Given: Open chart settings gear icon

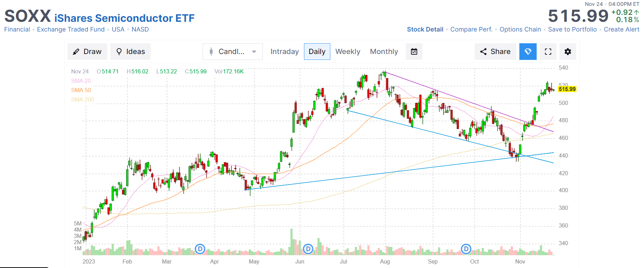Looking at the screenshot, I should [568, 52].
